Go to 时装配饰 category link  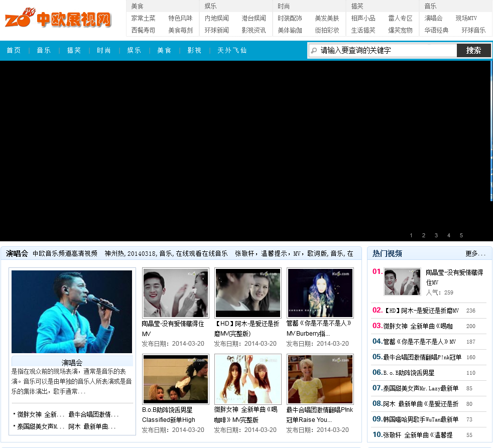pos(290,18)
